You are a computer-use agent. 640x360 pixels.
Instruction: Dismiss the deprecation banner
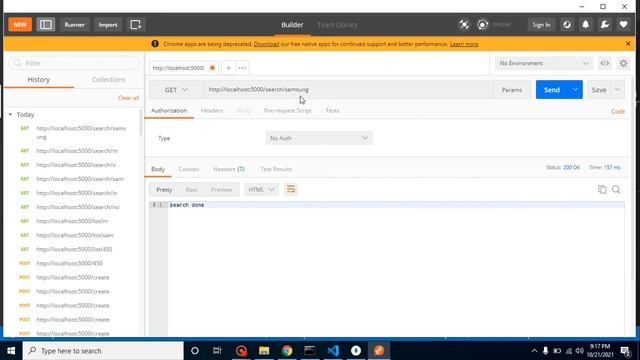pyautogui.click(x=628, y=44)
